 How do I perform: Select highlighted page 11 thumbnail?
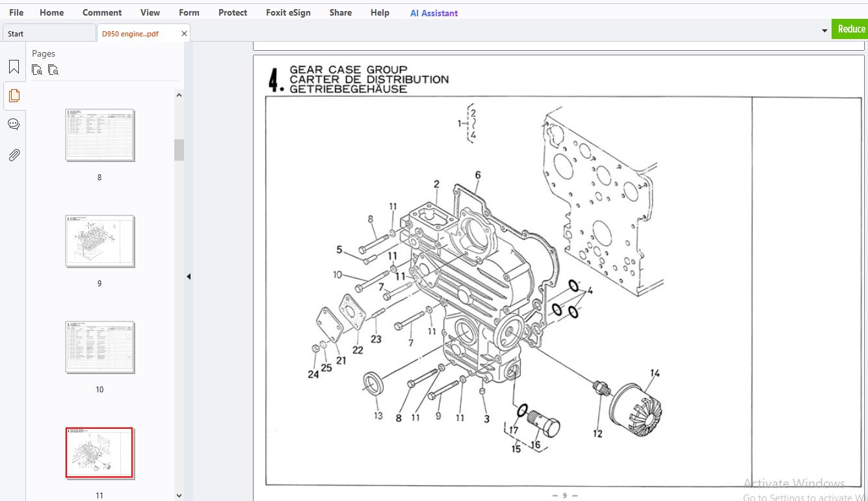click(x=99, y=453)
